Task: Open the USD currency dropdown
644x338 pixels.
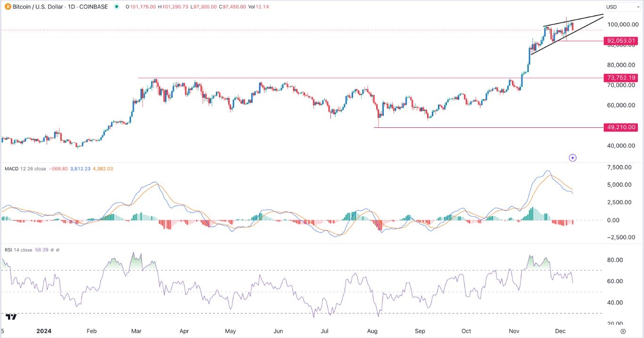Action: (x=622, y=7)
